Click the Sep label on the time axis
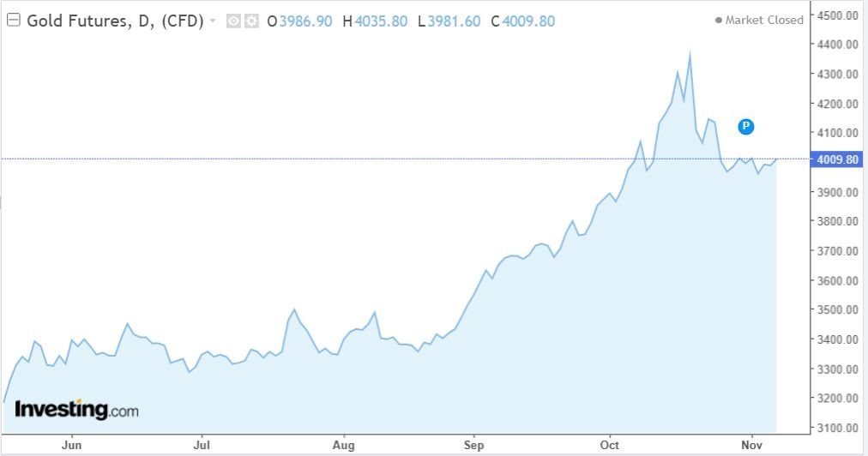This screenshot has height=456, width=868. click(473, 445)
